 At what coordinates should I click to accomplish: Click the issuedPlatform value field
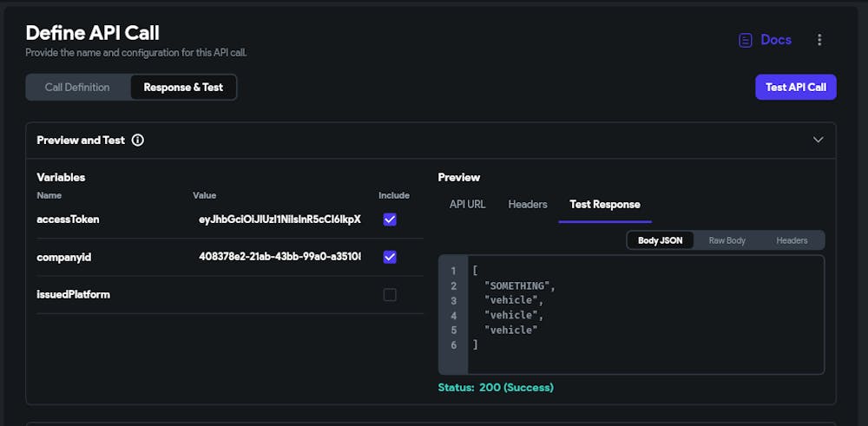tap(279, 295)
